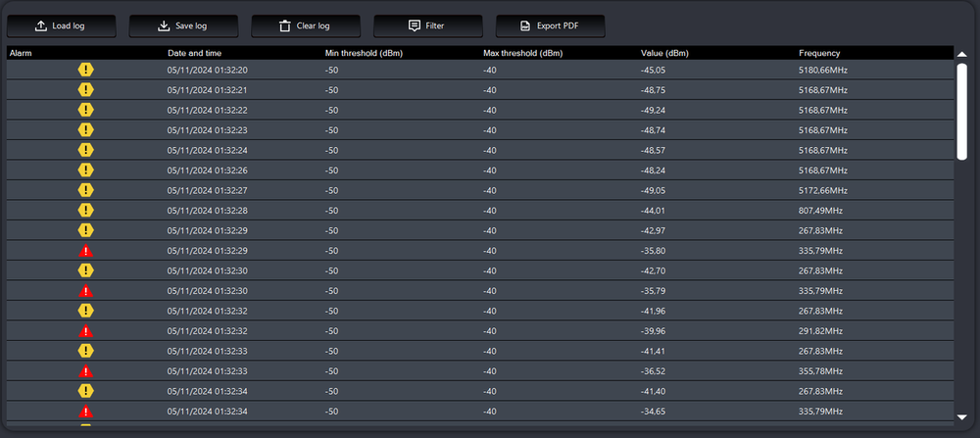Click yellow warning icon for 5172,66MHz row
980x438 pixels.
click(x=86, y=190)
